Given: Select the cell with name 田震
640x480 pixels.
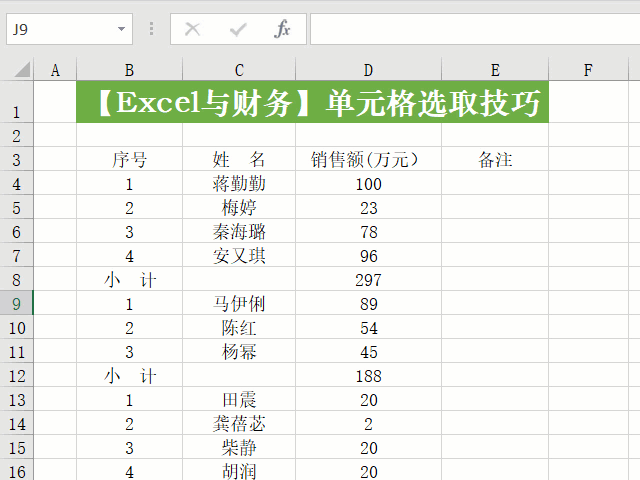Looking at the screenshot, I should [x=239, y=399].
